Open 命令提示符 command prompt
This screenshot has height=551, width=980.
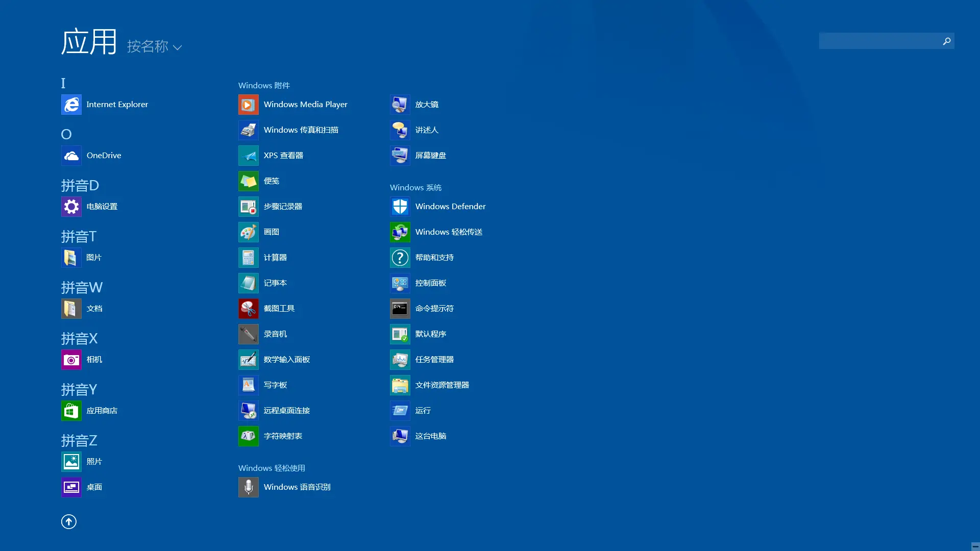434,308
